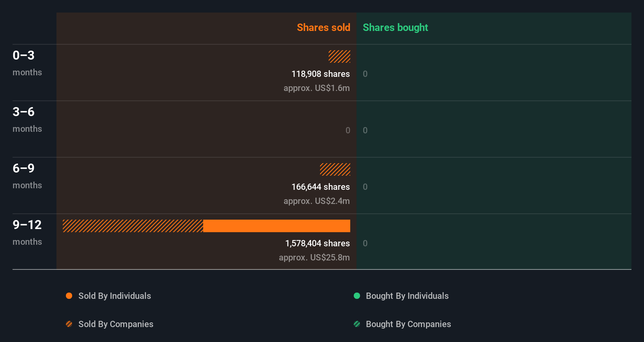Click the hatched bar segment in 9–12 months

133,226
